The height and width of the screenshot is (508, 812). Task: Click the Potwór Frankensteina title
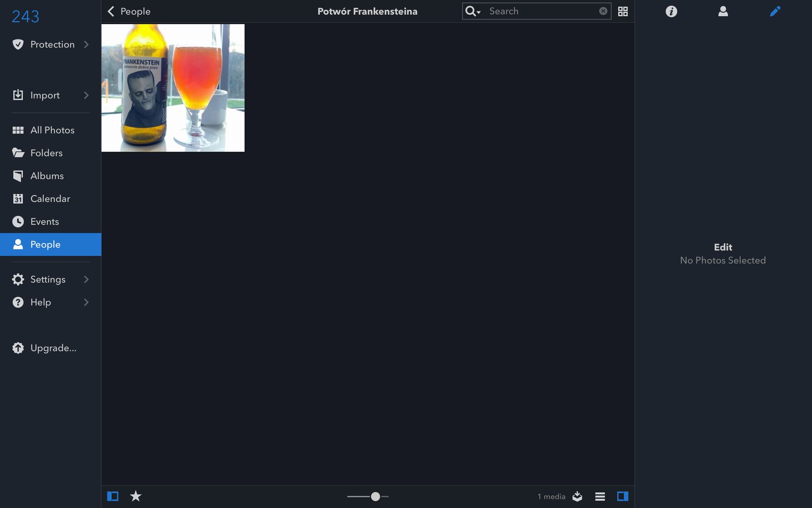pos(367,11)
